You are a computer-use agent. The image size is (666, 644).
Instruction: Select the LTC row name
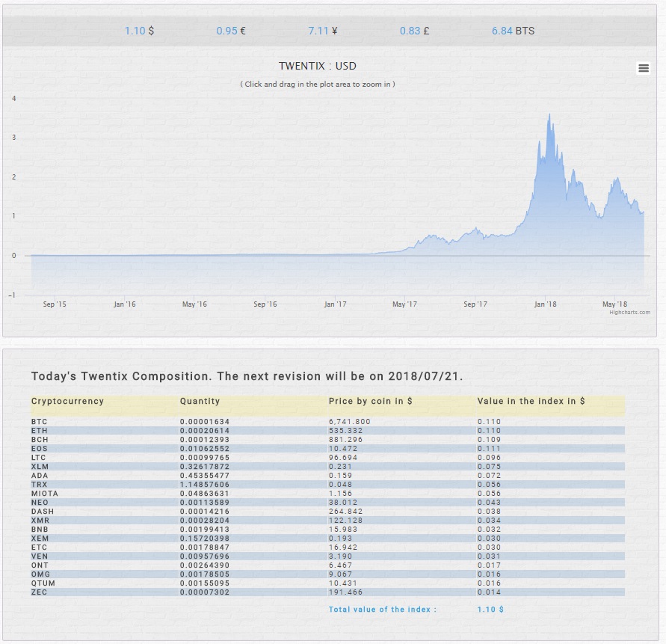38,458
